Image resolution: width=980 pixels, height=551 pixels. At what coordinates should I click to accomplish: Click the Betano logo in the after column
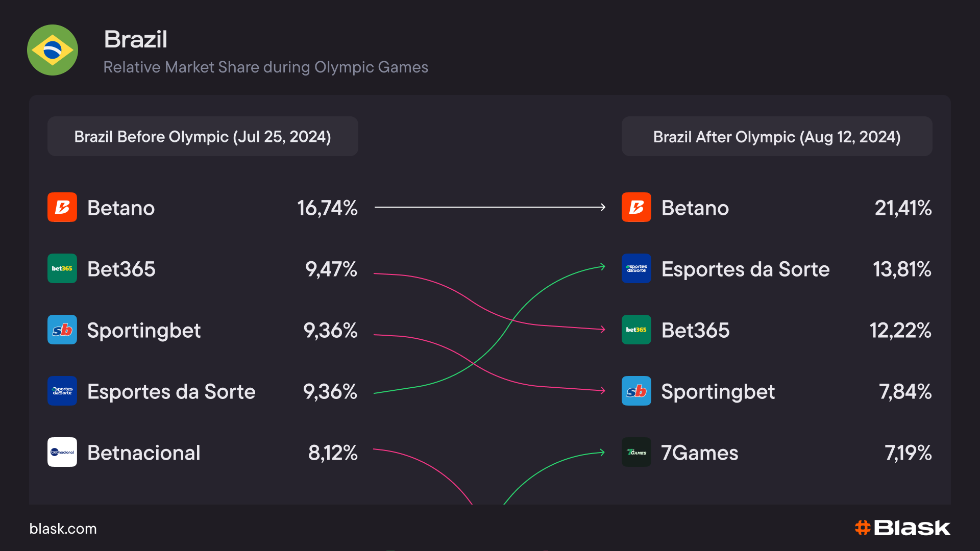636,207
